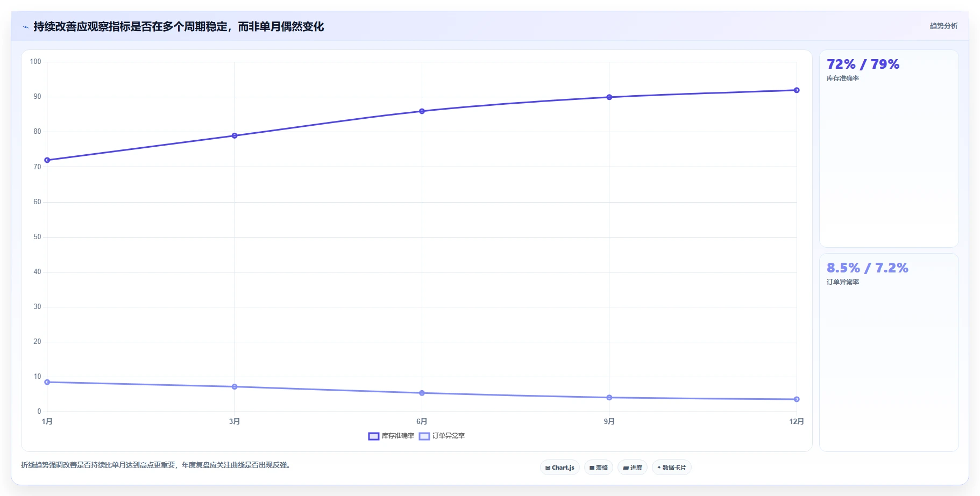This screenshot has height=496, width=980.
Task: Click the trend icon beside the panel title
Action: 25,27
